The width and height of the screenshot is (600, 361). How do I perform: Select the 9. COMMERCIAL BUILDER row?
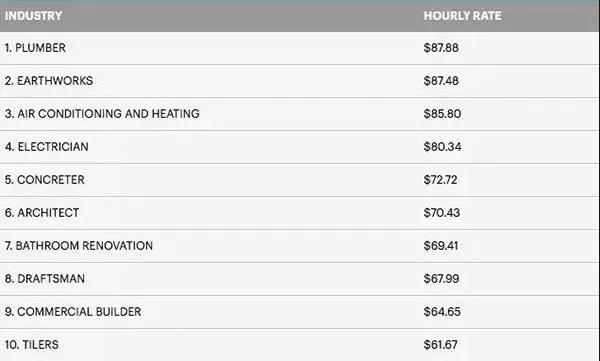tap(300, 312)
